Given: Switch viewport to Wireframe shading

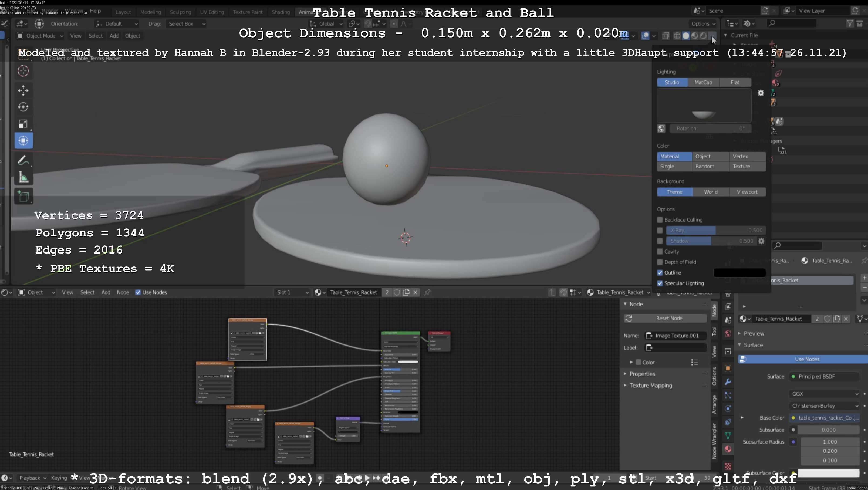Looking at the screenshot, I should point(677,35).
